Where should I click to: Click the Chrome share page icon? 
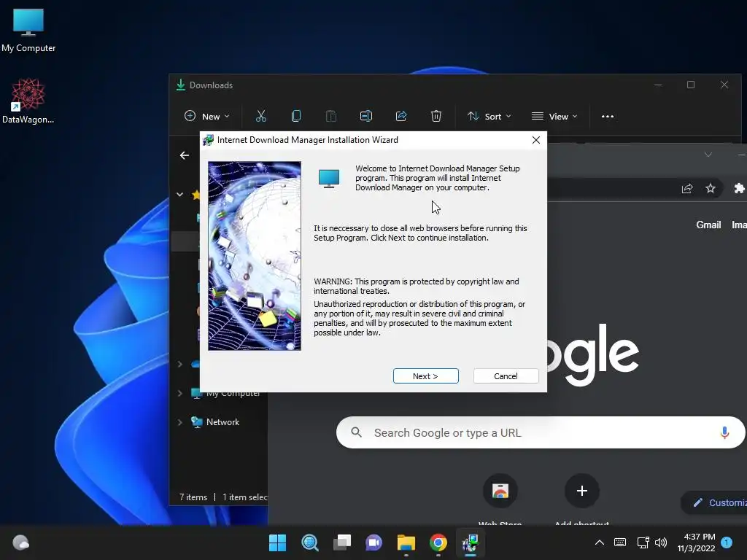coord(687,189)
